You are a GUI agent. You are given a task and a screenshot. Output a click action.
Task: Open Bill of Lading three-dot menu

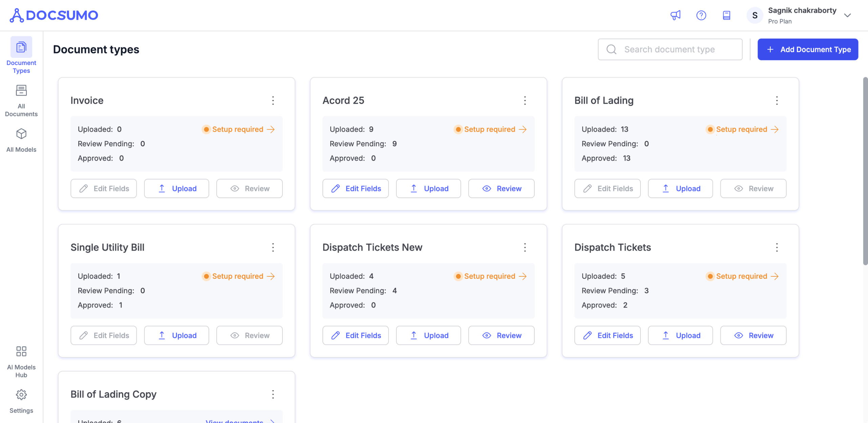[x=777, y=101]
